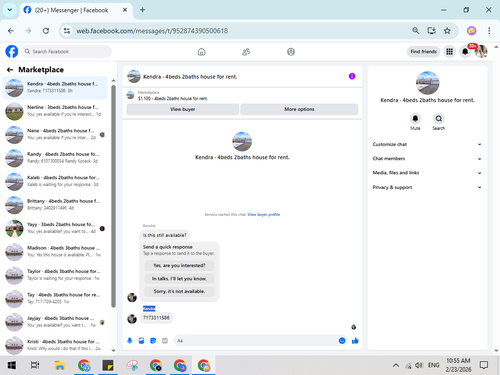500x375 pixels.
Task: Click the browser zoom magnifier icon
Action: pos(416,31)
